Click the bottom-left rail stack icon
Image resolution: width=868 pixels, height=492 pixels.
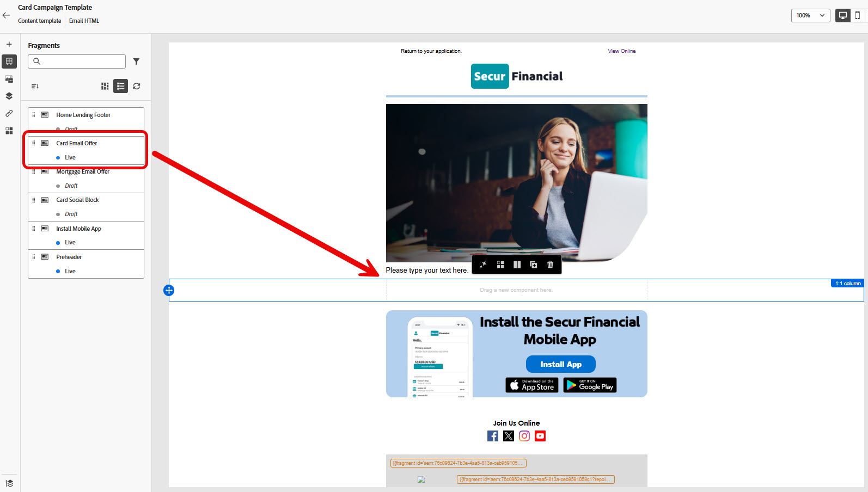9,483
